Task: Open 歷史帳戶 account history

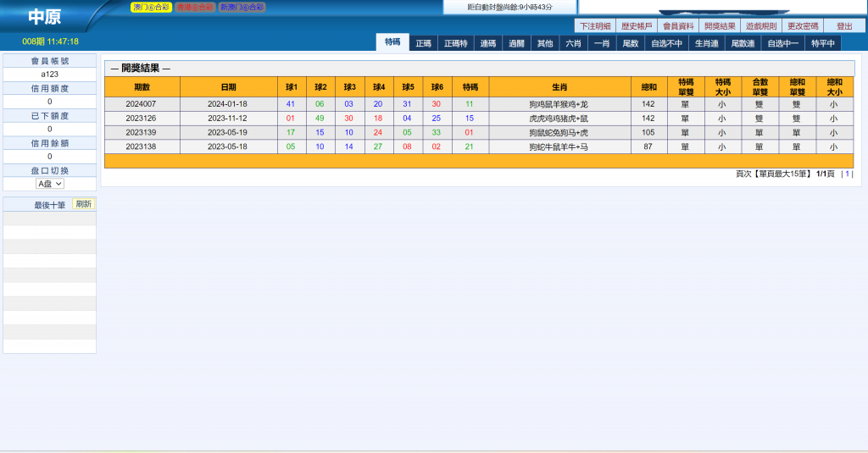Action: point(637,26)
